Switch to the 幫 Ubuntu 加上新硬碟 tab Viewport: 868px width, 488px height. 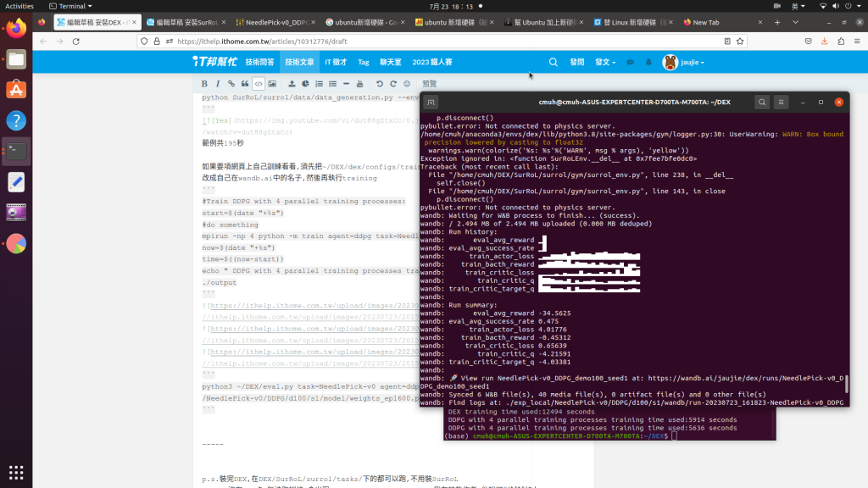(543, 22)
